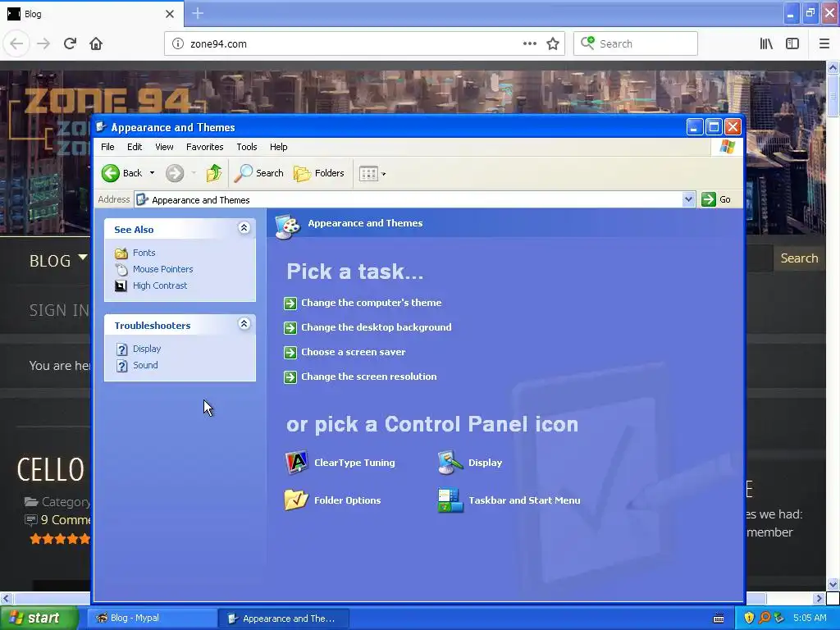Show site information for zone94.com
The width and height of the screenshot is (840, 630).
[178, 44]
